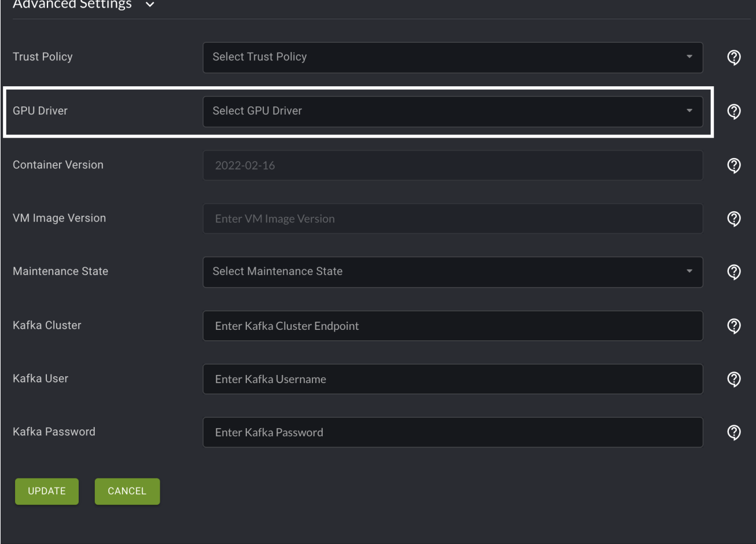Open help for Container Version field

(734, 165)
